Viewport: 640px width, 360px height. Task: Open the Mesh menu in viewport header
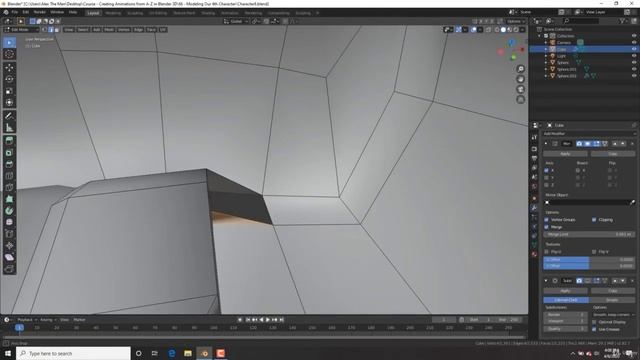(109, 29)
